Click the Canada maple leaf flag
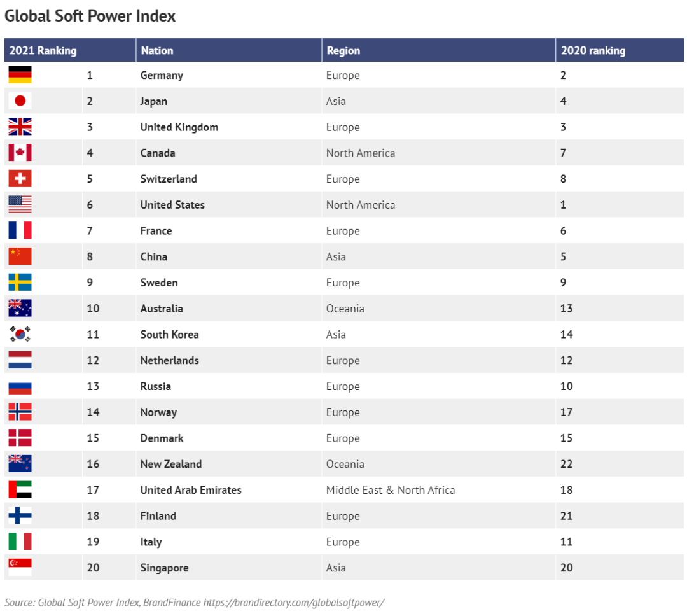This screenshot has height=616, width=687. click(20, 153)
